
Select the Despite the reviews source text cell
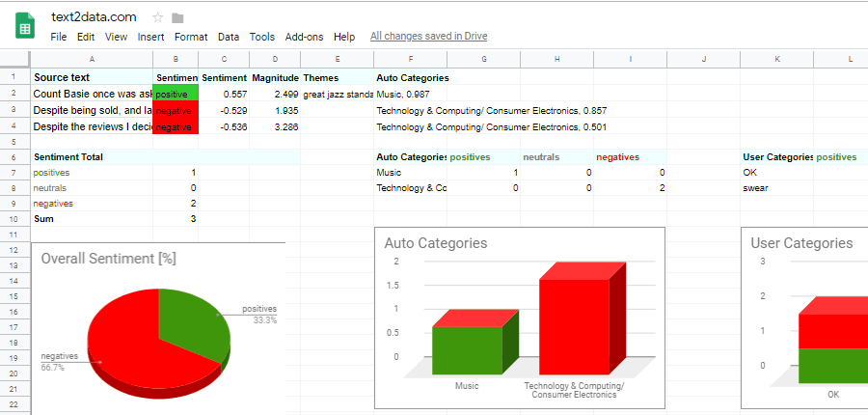pos(92,126)
